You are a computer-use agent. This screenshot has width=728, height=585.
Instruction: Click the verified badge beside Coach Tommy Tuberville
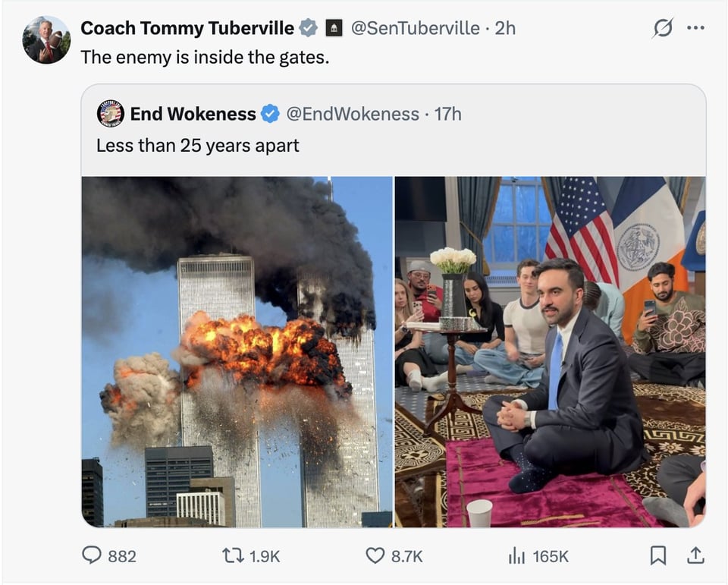(x=306, y=27)
